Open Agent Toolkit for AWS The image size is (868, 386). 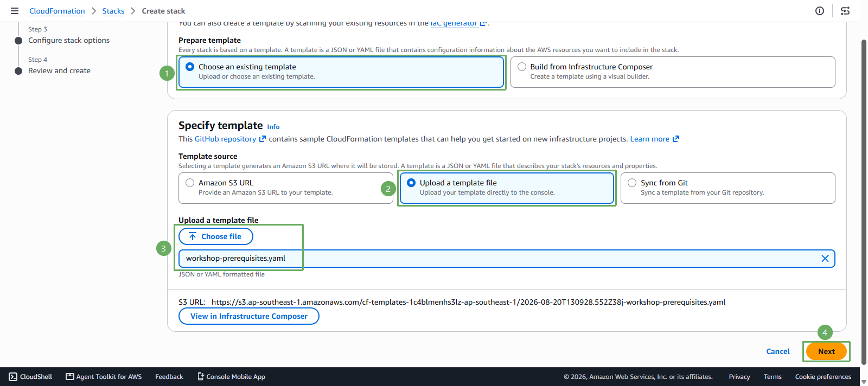pos(104,377)
